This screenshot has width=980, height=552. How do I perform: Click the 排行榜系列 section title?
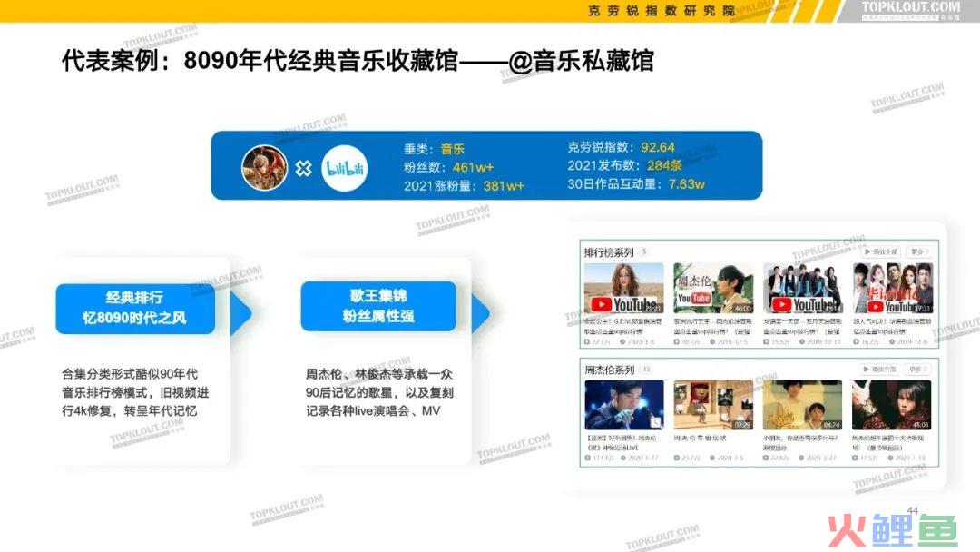tap(609, 252)
